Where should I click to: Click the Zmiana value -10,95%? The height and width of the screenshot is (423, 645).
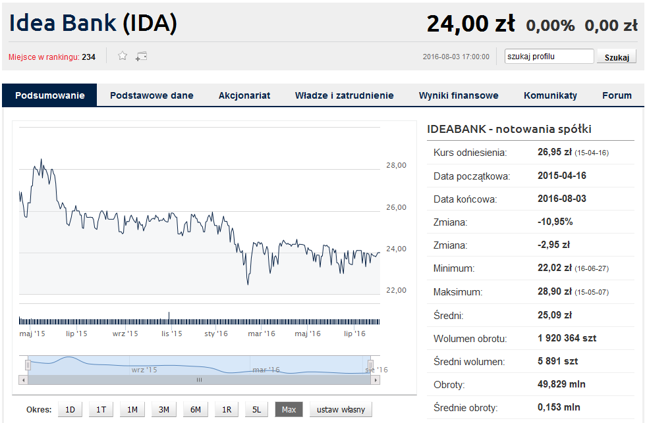(x=555, y=222)
